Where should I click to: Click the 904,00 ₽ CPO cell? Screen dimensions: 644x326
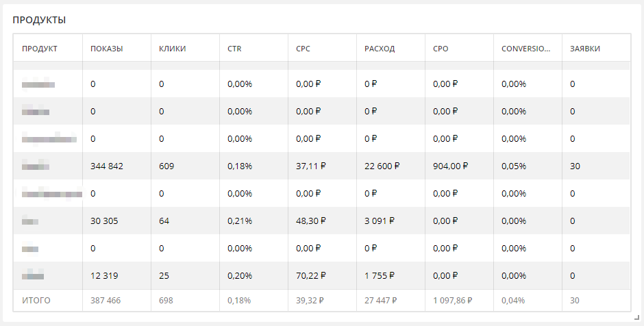pos(450,166)
